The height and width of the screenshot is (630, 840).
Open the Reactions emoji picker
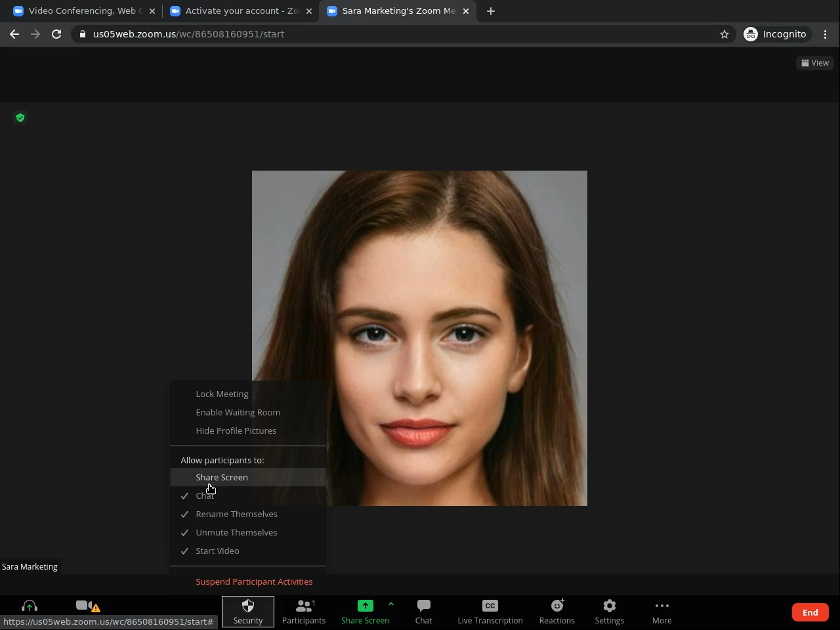tap(556, 606)
